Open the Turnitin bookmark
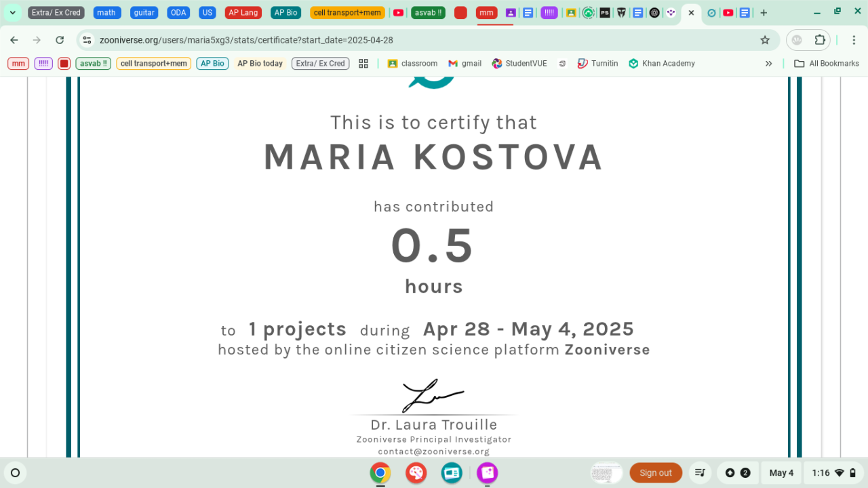Screen dimensions: 868x488 598,64
